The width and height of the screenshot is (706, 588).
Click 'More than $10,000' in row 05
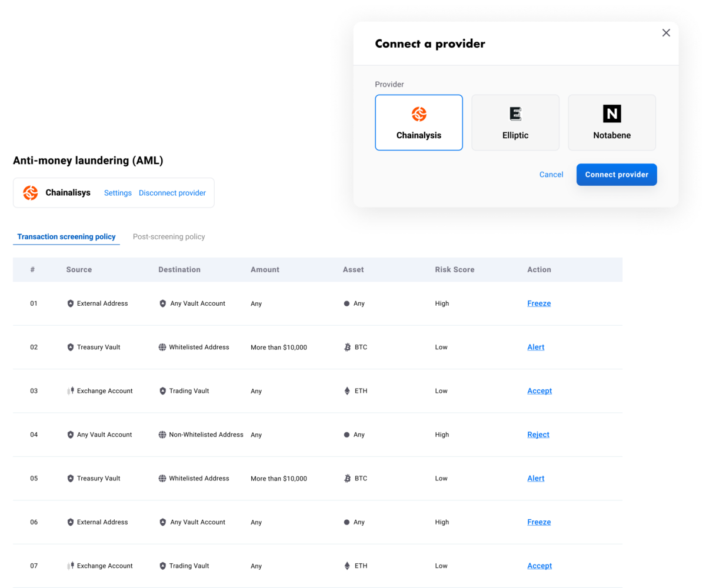point(279,479)
